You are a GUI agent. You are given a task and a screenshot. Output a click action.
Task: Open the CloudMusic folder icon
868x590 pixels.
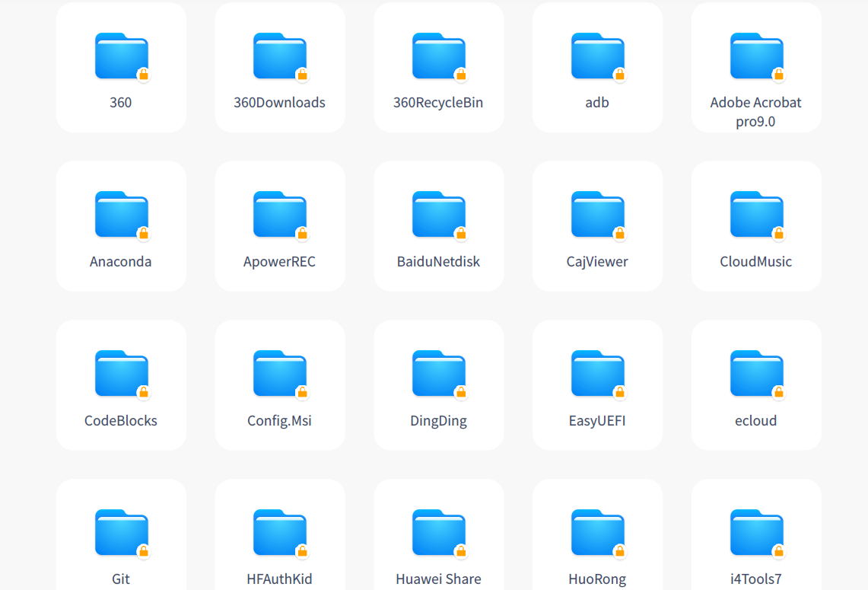click(x=757, y=215)
